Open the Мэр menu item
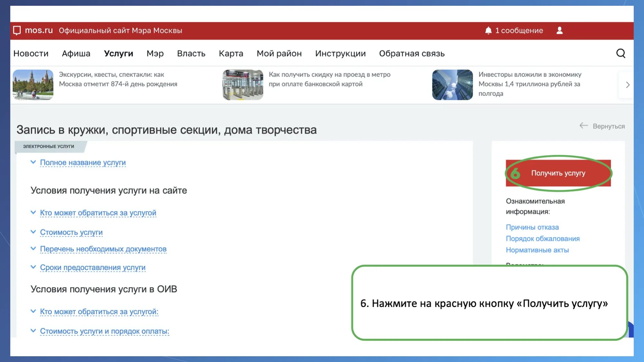 click(x=155, y=53)
